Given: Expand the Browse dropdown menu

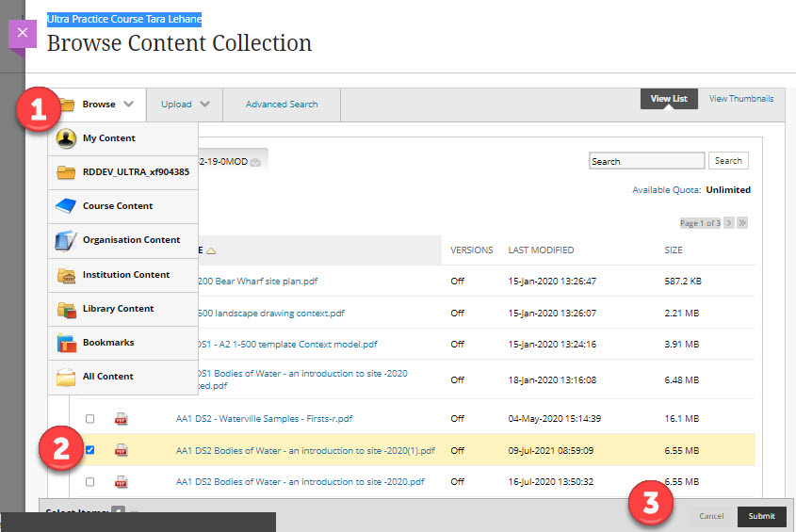Looking at the screenshot, I should click(107, 105).
